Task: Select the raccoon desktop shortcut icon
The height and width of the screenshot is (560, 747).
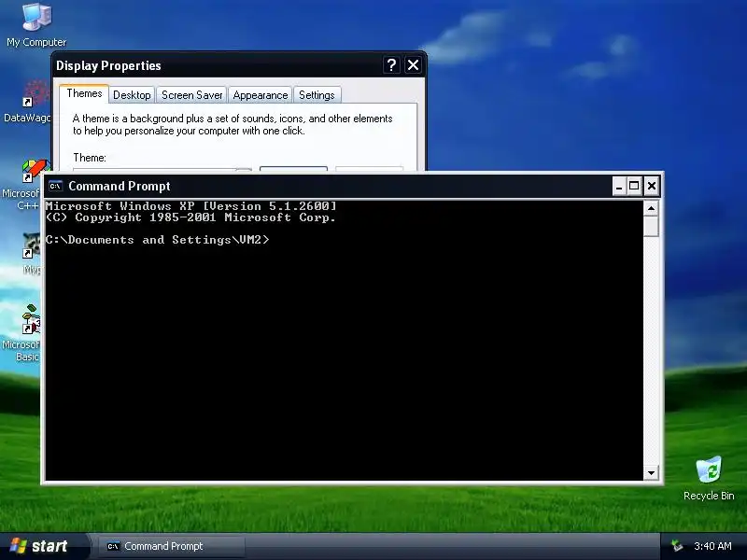Action: [x=32, y=245]
